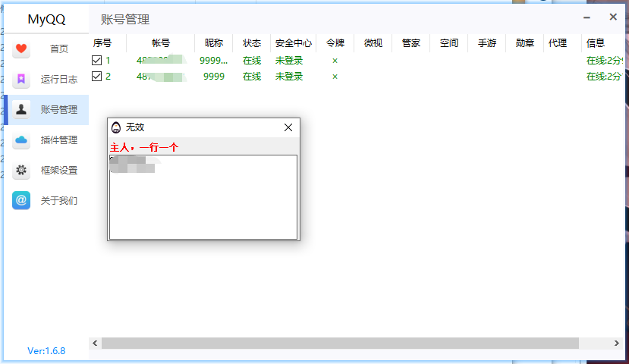Click the purple bookmark run log icon
Screen dimensions: 629x364
[x=21, y=79]
